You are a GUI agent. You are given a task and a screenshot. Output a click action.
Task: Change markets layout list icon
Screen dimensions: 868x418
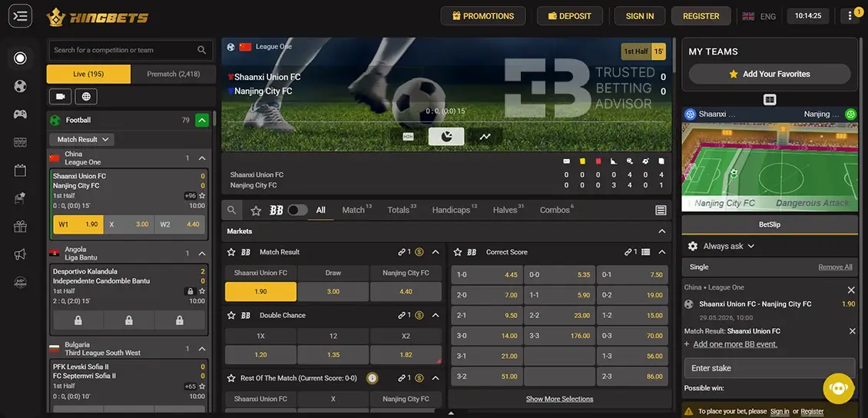point(661,211)
